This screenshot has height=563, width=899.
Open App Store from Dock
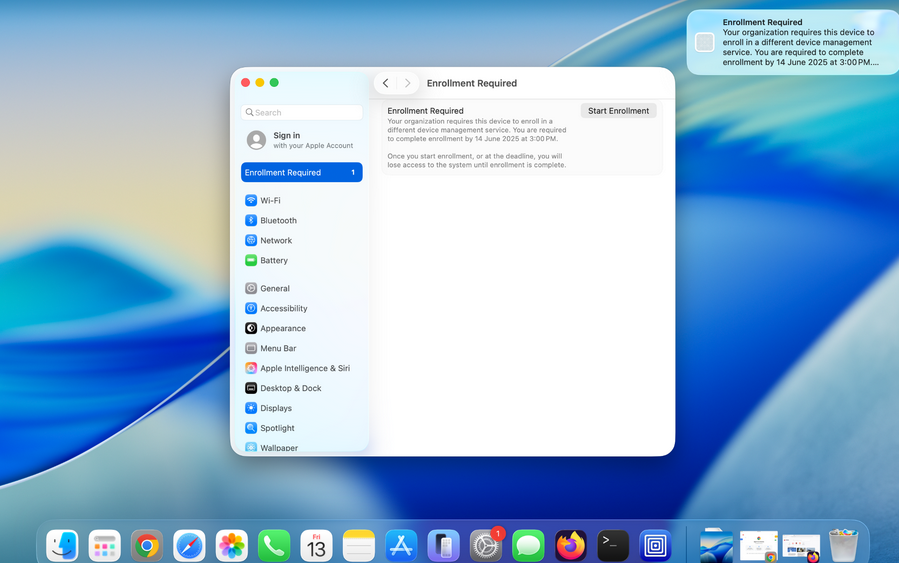[401, 545]
